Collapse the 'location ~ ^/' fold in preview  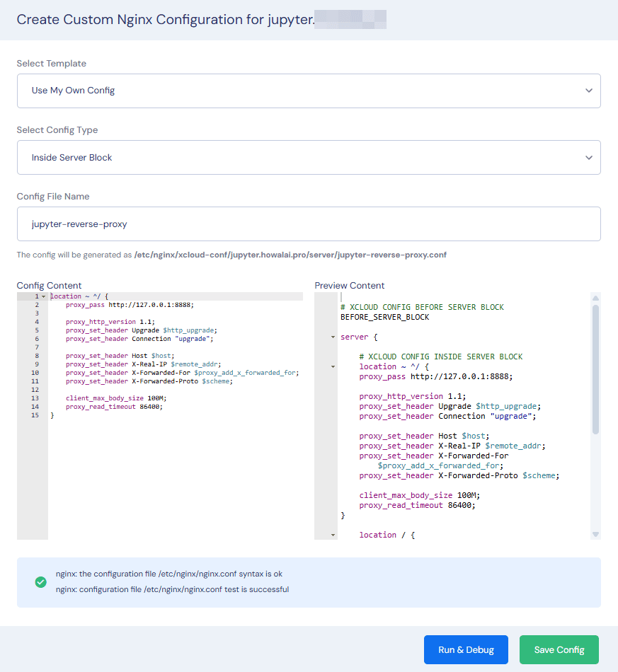pyautogui.click(x=333, y=367)
